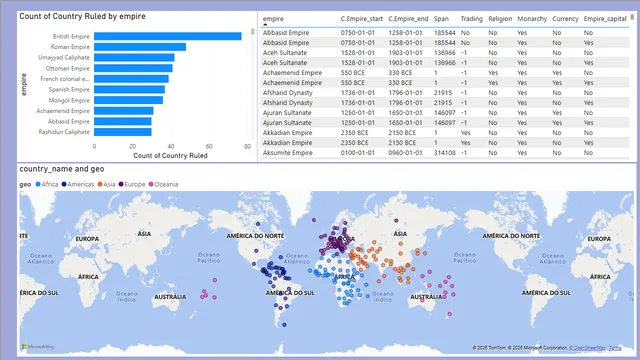The height and width of the screenshot is (360, 640).
Task: Click the Oceano Índico label beside Oceania points
Action: pos(382,296)
